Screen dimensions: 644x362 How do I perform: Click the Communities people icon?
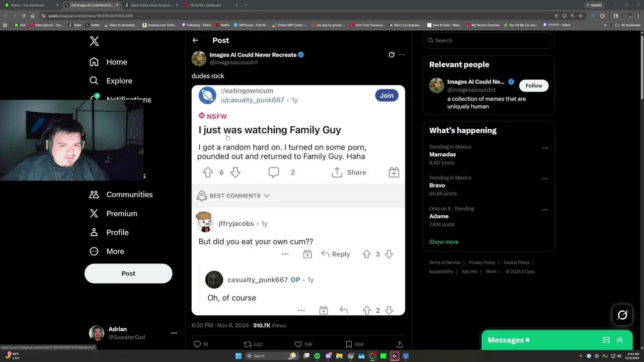point(94,195)
